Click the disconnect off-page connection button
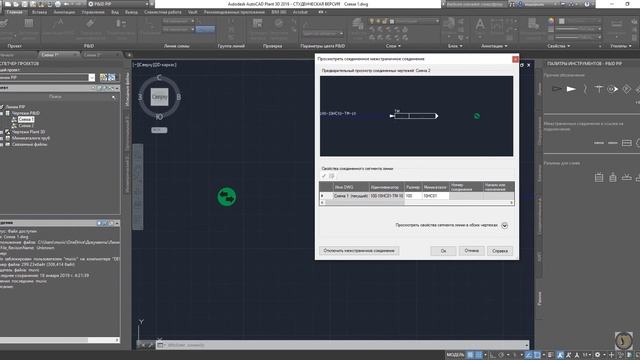This screenshot has height=360, width=640. 359,251
